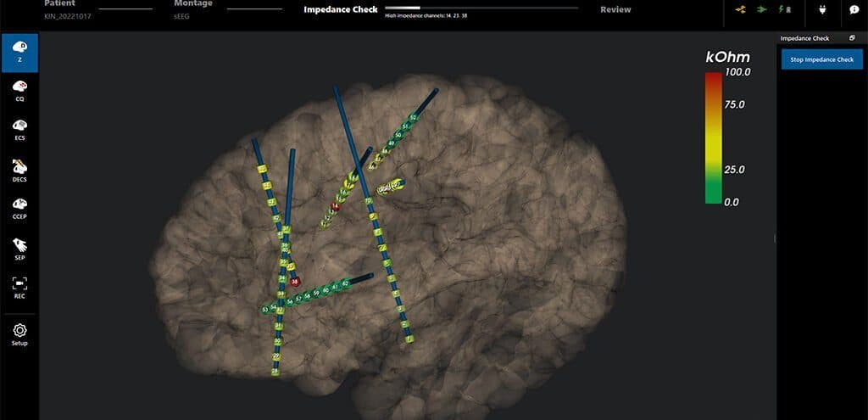The width and height of the screenshot is (868, 420).
Task: Open the CCEP module
Action: [x=20, y=209]
